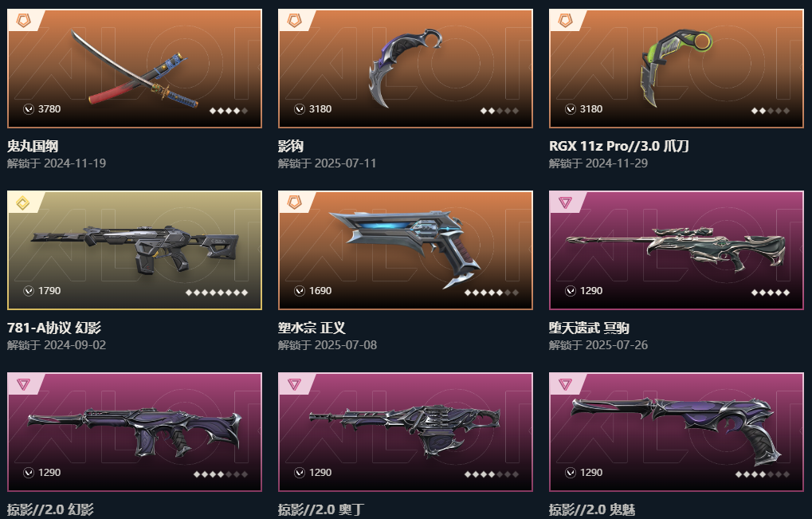The height and width of the screenshot is (519, 812).
Task: Click the 1290 price on 掠影//2.0 奥丁
Action: pos(320,473)
